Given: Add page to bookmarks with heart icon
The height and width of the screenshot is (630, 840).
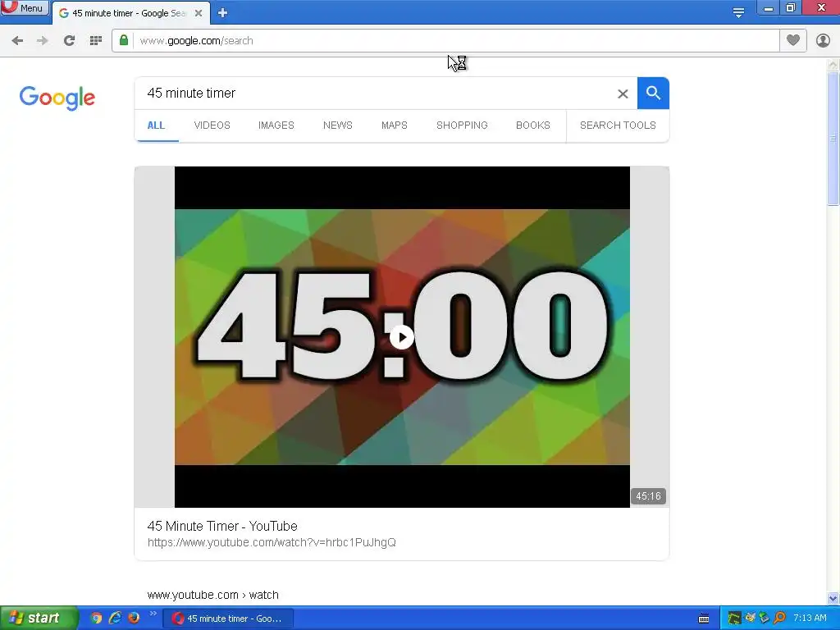Looking at the screenshot, I should pyautogui.click(x=793, y=40).
